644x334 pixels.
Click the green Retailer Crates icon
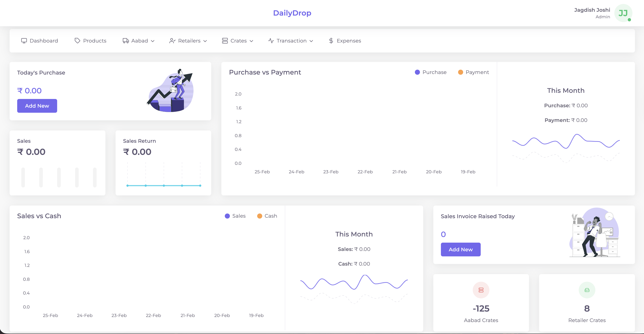(x=587, y=290)
